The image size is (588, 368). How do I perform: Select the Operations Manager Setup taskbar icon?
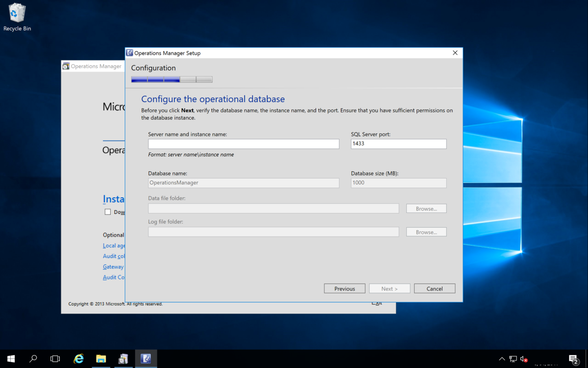[146, 359]
